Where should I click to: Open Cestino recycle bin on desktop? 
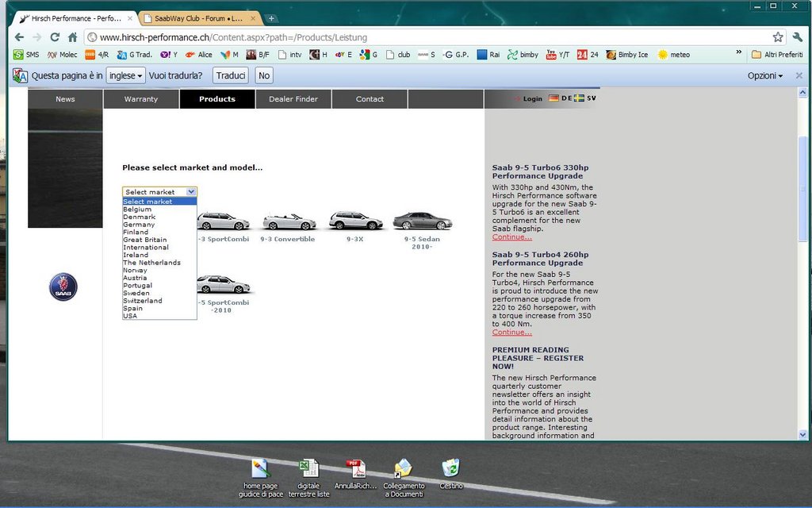(x=451, y=474)
